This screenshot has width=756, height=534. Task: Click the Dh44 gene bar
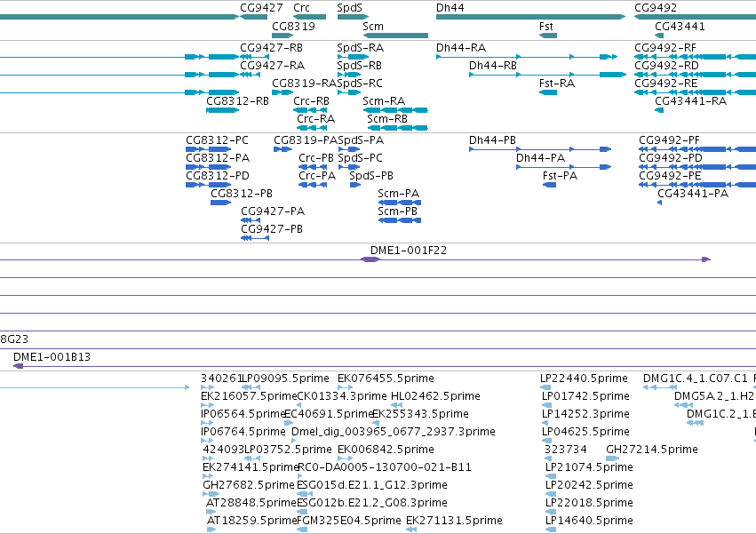(x=531, y=17)
